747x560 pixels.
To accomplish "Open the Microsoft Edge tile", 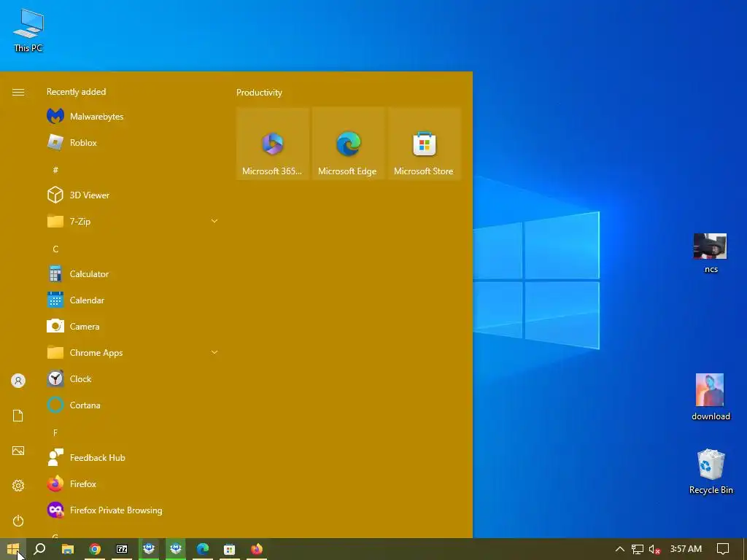I will [348, 144].
